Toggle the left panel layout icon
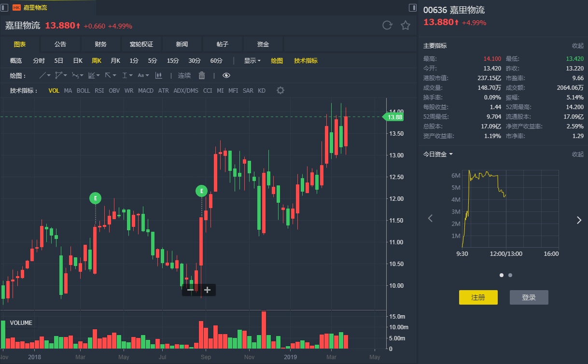Image resolution: width=588 pixels, height=364 pixels. coord(4,7)
